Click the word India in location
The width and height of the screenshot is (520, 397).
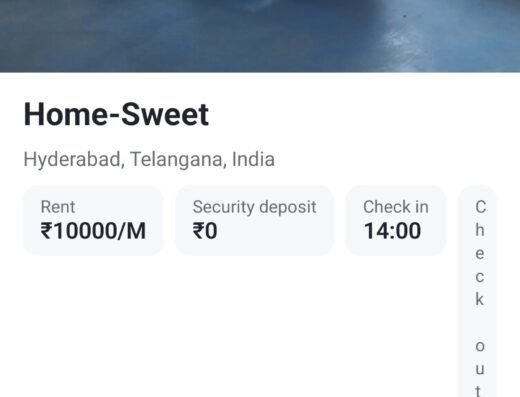tap(253, 159)
